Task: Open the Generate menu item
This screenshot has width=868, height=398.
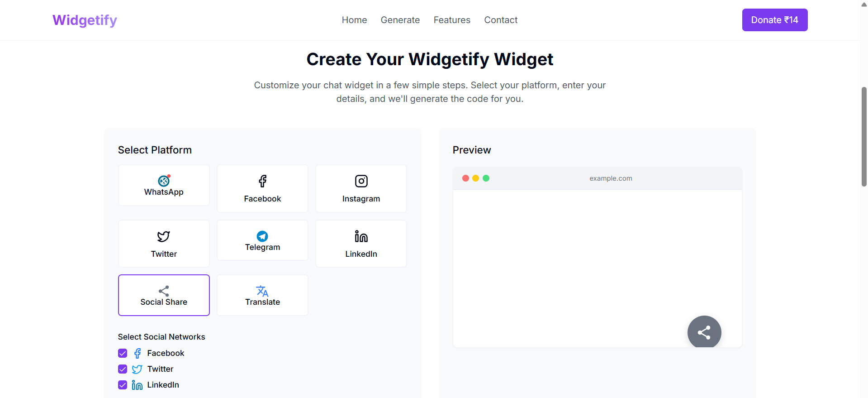Action: click(400, 20)
